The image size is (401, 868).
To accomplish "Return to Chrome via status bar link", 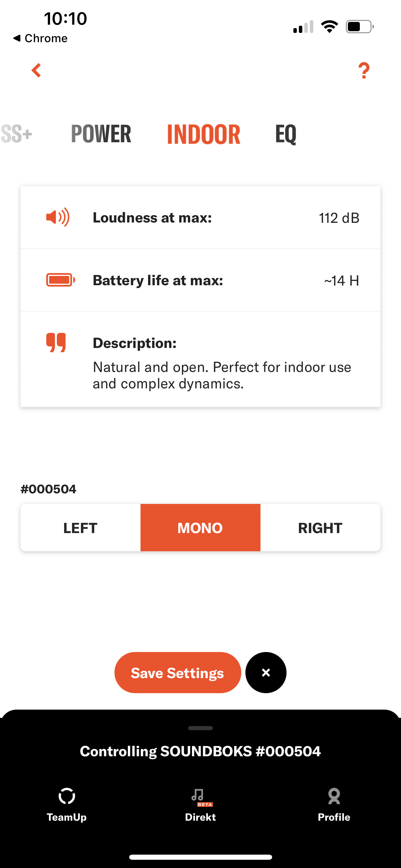I will [x=40, y=38].
